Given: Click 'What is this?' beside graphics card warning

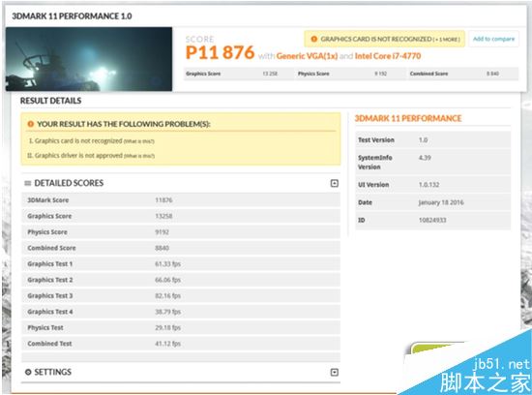Looking at the screenshot, I should (x=138, y=141).
